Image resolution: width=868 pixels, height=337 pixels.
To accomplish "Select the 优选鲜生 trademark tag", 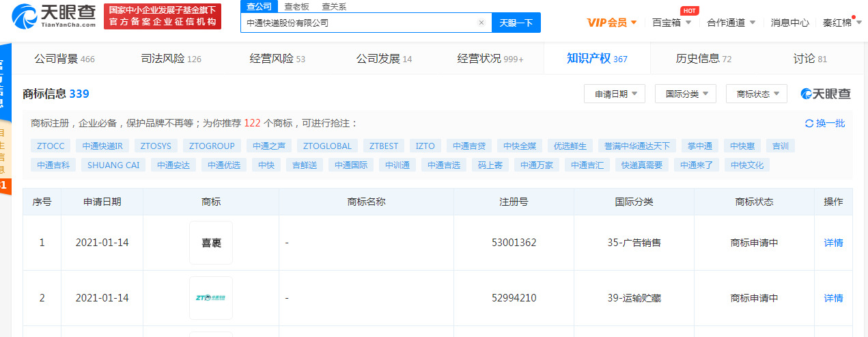I will pyautogui.click(x=570, y=146).
